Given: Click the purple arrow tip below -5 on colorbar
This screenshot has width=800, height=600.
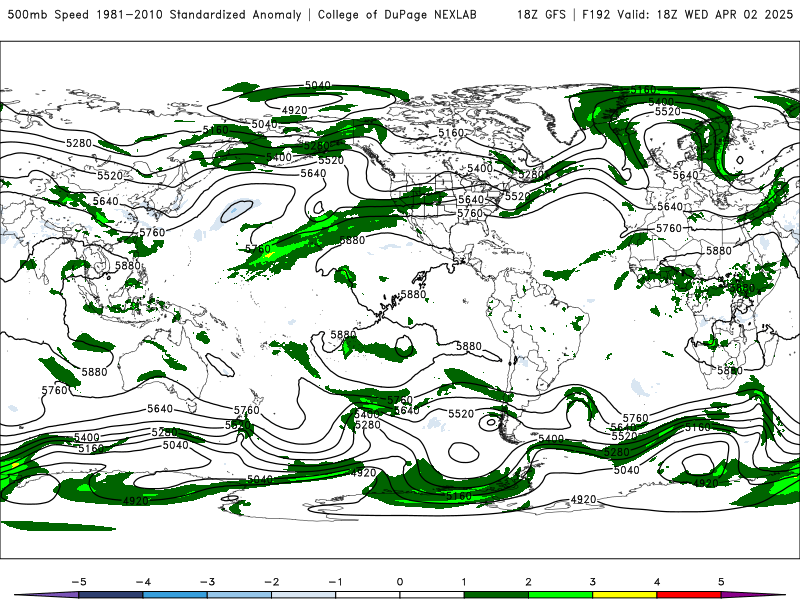Looking at the screenshot, I should click(x=47, y=595).
